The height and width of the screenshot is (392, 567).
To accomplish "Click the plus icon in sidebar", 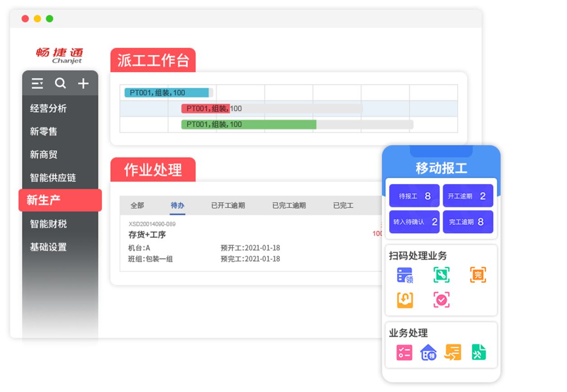I will [83, 83].
